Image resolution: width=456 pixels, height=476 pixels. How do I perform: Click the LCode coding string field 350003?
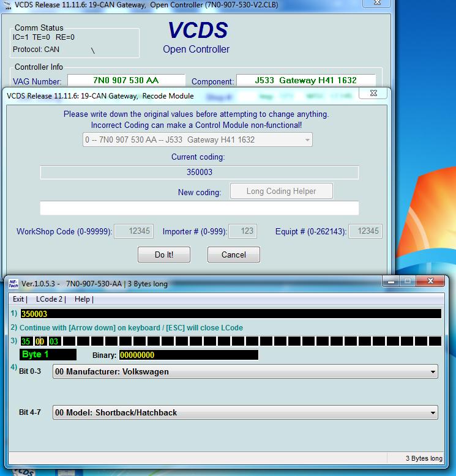[x=231, y=314]
